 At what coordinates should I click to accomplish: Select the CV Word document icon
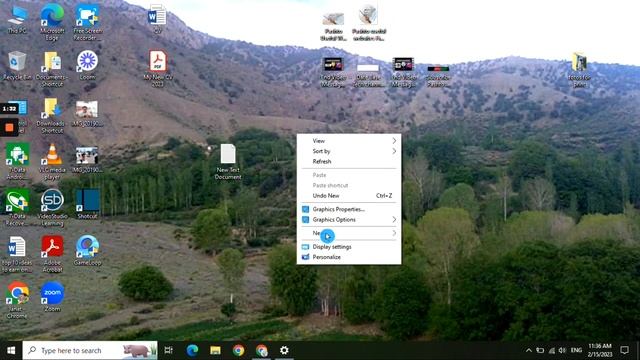[157, 19]
